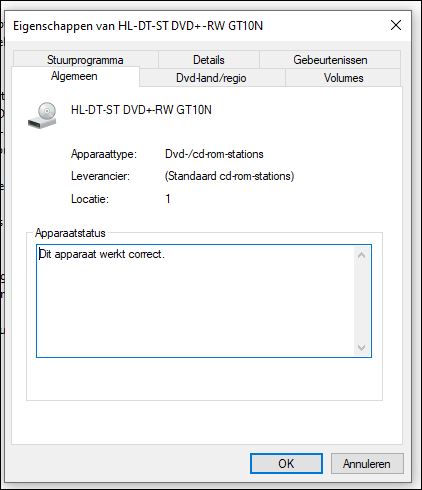The image size is (422, 490).
Task: Click the dialog title bar text
Action: tap(138, 26)
